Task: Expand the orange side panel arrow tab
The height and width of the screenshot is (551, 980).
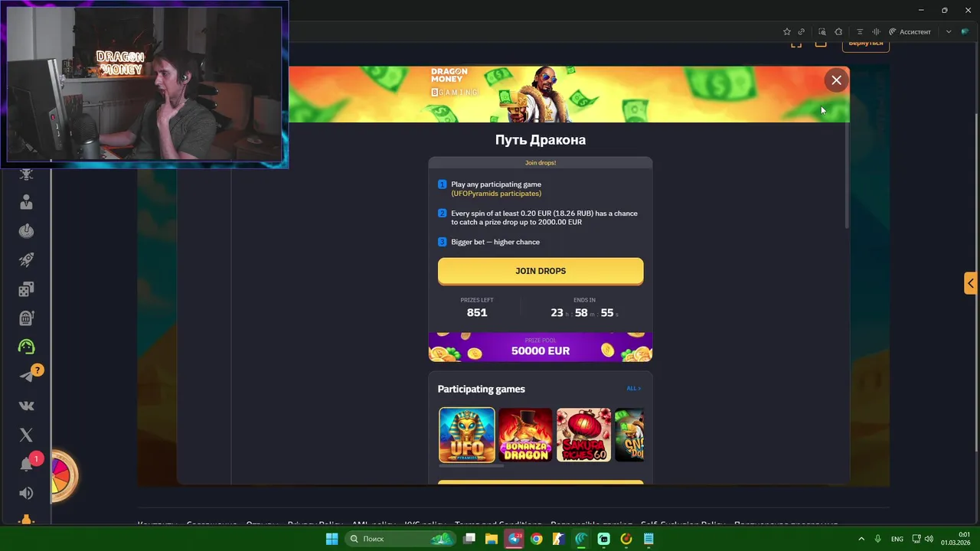Action: 970,283
